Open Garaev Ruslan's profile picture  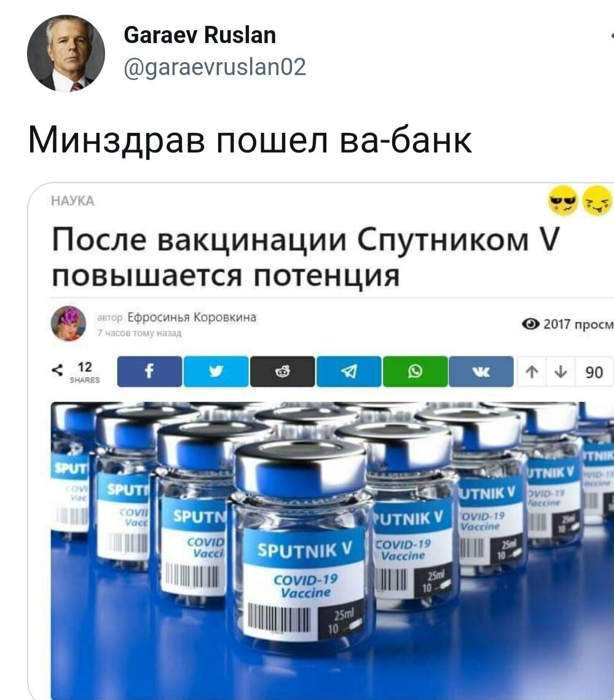66,53
